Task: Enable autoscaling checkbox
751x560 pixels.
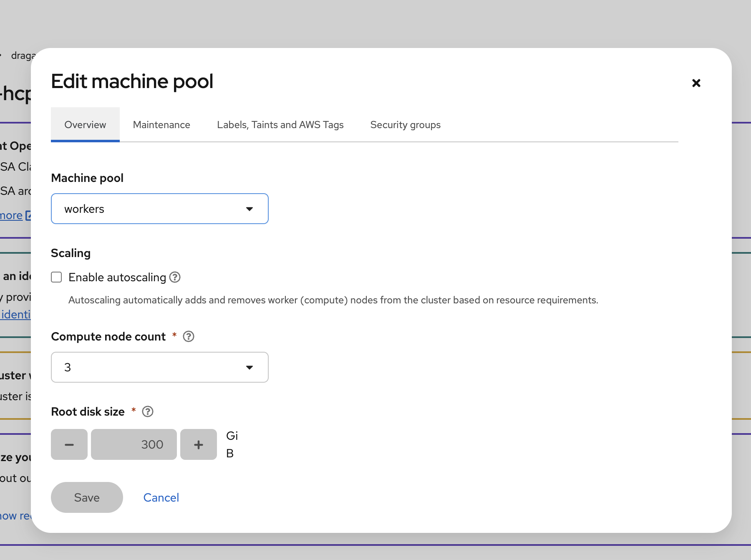Action: [57, 277]
